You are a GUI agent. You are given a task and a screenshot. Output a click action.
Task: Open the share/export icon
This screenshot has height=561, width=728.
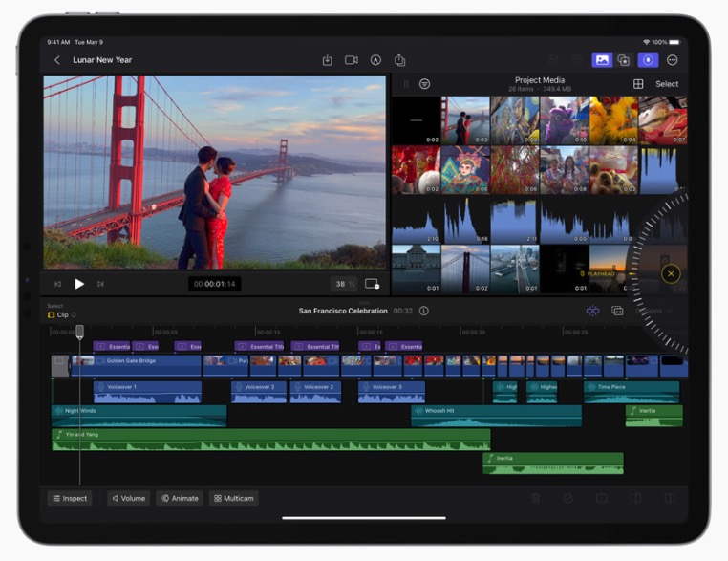tap(399, 60)
